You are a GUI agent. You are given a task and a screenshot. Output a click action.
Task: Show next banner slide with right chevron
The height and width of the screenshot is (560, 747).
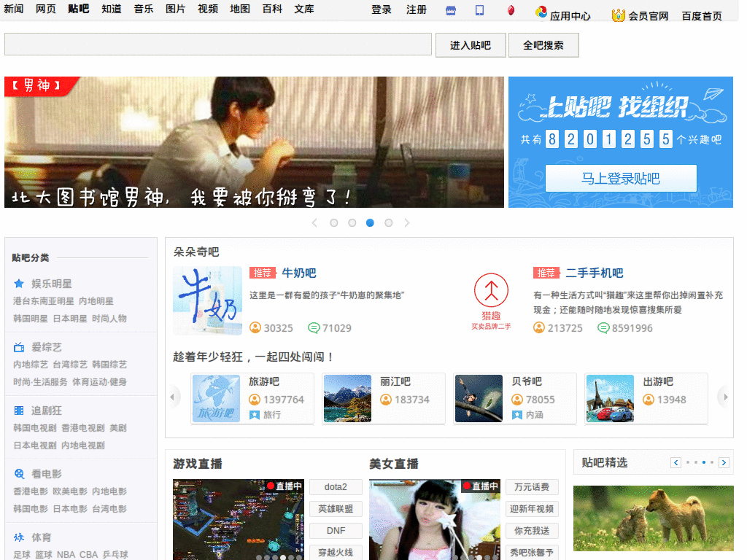point(407,223)
